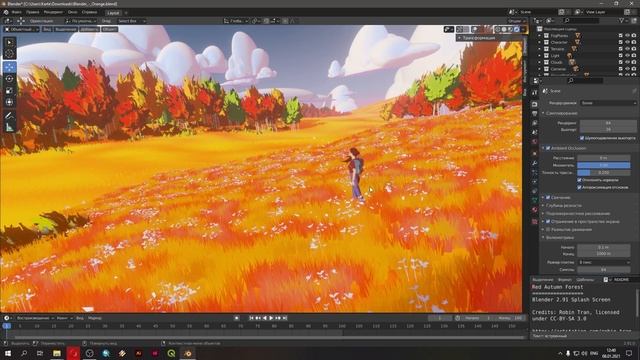The image size is (640, 360).
Task: Open the Файл (File) menu
Action: [x=17, y=12]
